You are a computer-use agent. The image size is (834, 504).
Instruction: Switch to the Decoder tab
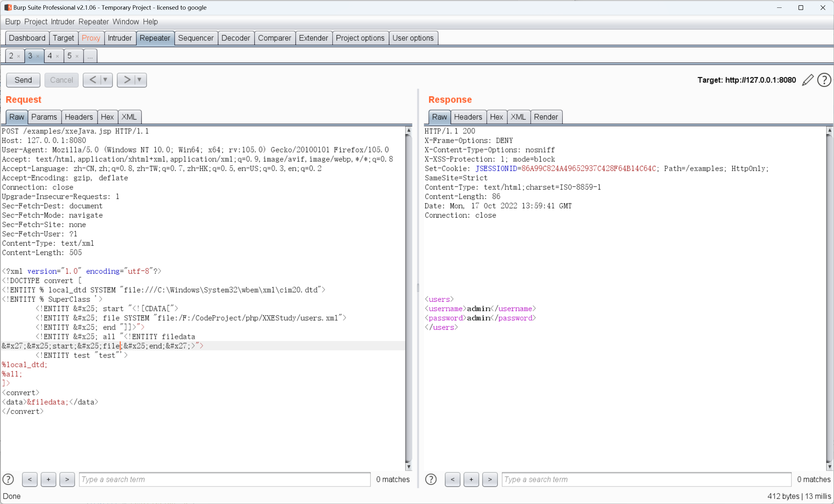point(236,38)
